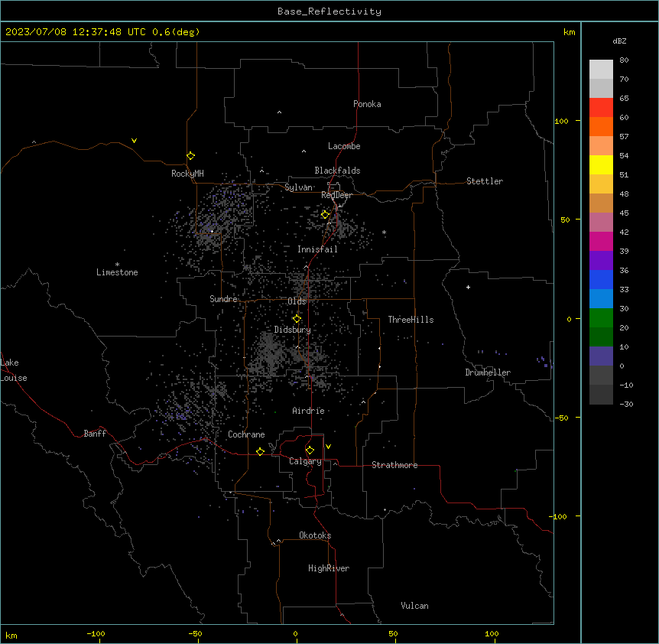The height and width of the screenshot is (644, 659).
Task: Click the 100 tick on the bottom axis
Action: point(492,633)
